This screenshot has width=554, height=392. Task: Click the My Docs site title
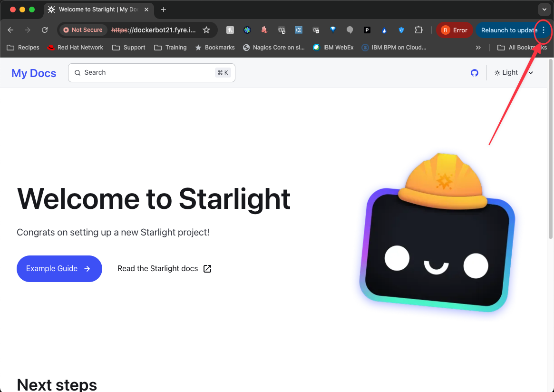pyautogui.click(x=34, y=73)
